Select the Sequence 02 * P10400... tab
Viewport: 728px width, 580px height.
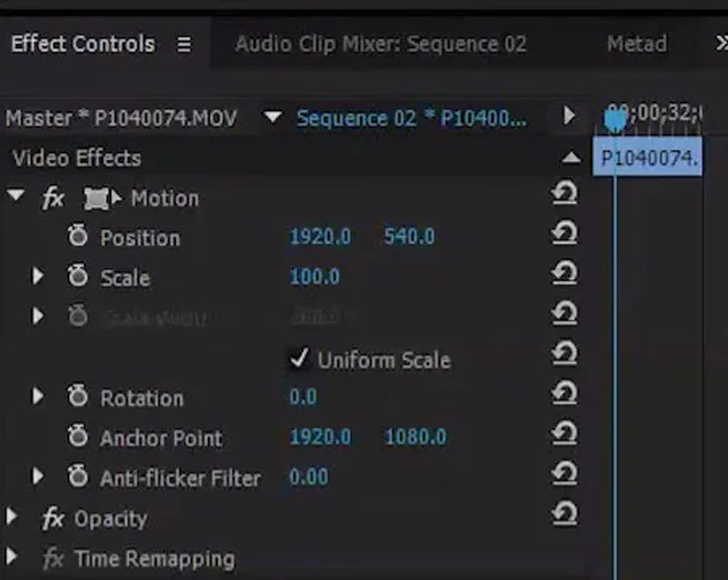(412, 118)
